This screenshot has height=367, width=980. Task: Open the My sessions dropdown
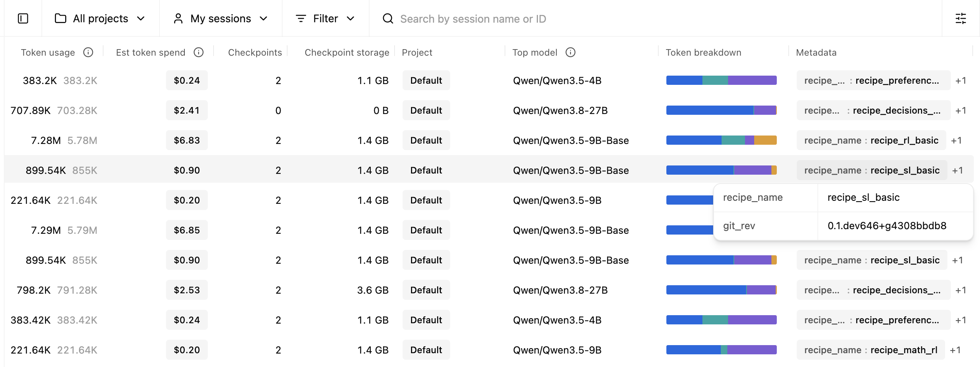[x=220, y=18]
